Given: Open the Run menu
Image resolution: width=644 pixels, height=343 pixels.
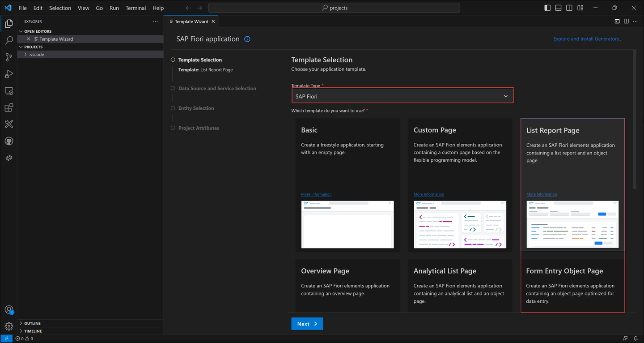Looking at the screenshot, I should click(114, 8).
